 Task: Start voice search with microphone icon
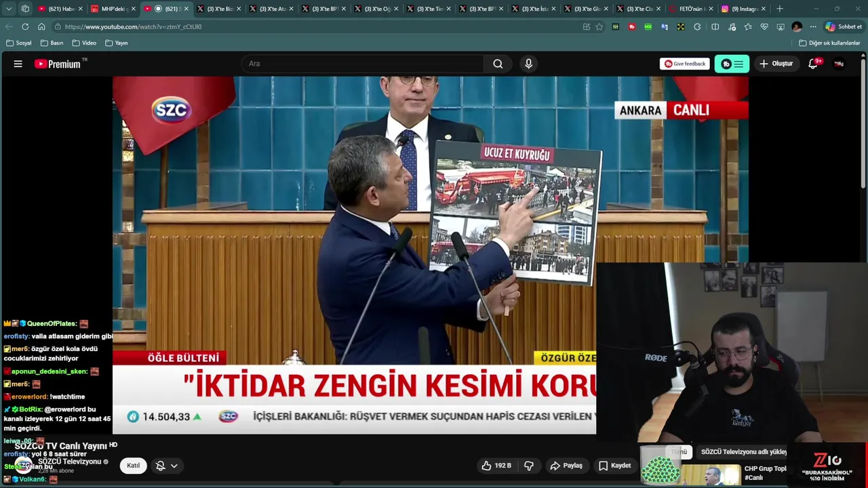pos(528,64)
